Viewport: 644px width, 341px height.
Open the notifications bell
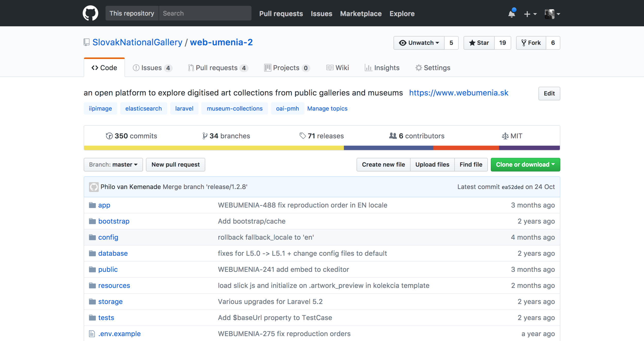(x=512, y=14)
